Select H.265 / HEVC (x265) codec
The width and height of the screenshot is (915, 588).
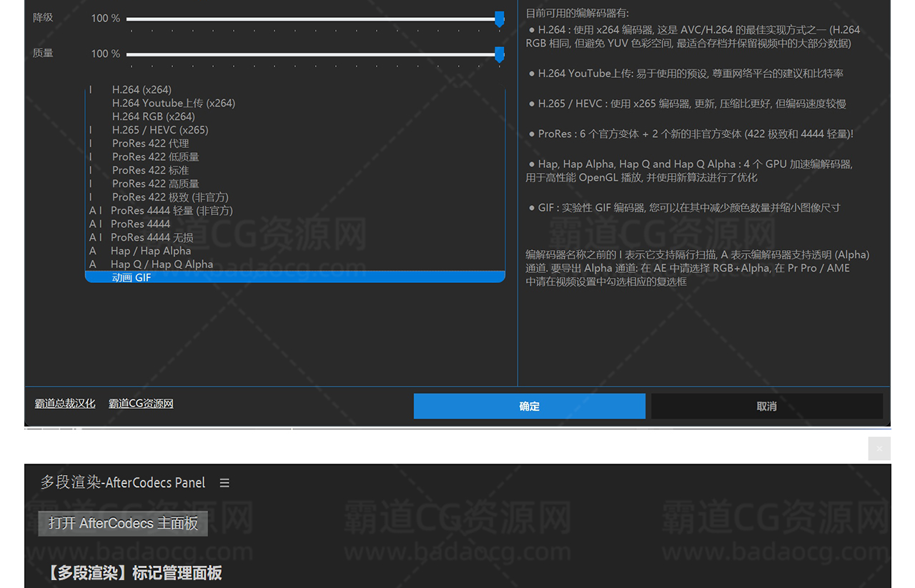tap(160, 130)
